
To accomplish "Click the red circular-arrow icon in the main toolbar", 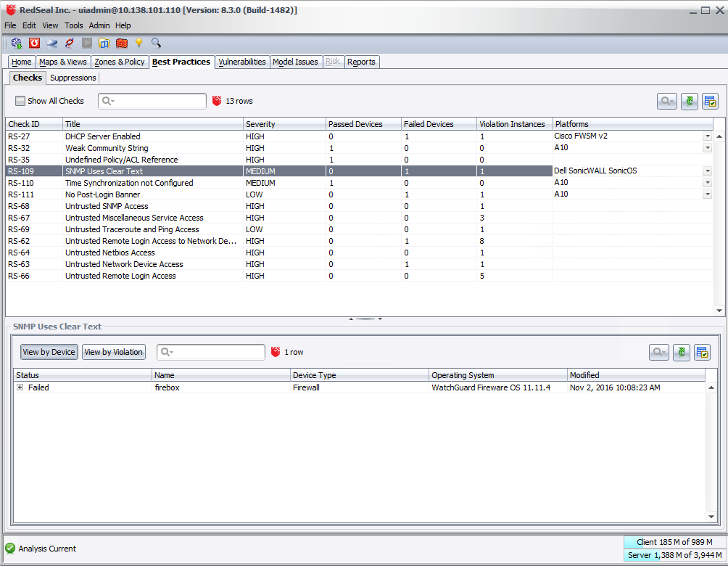I will tap(34, 44).
